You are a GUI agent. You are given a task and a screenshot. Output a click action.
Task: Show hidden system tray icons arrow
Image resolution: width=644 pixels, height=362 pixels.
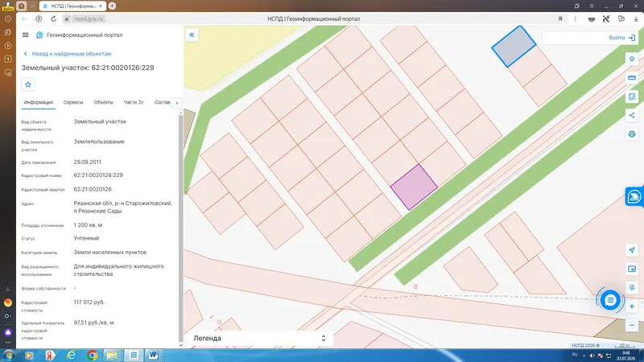click(x=584, y=356)
